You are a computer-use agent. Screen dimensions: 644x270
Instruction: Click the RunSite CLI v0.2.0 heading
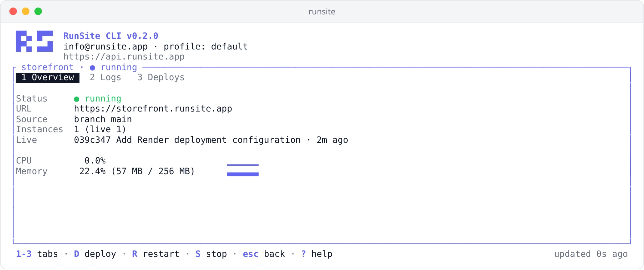pyautogui.click(x=111, y=36)
